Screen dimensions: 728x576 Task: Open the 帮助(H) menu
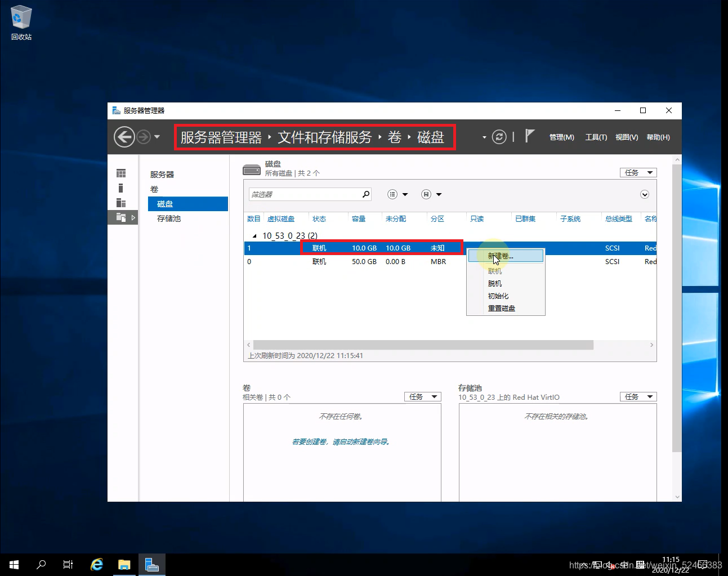click(658, 137)
